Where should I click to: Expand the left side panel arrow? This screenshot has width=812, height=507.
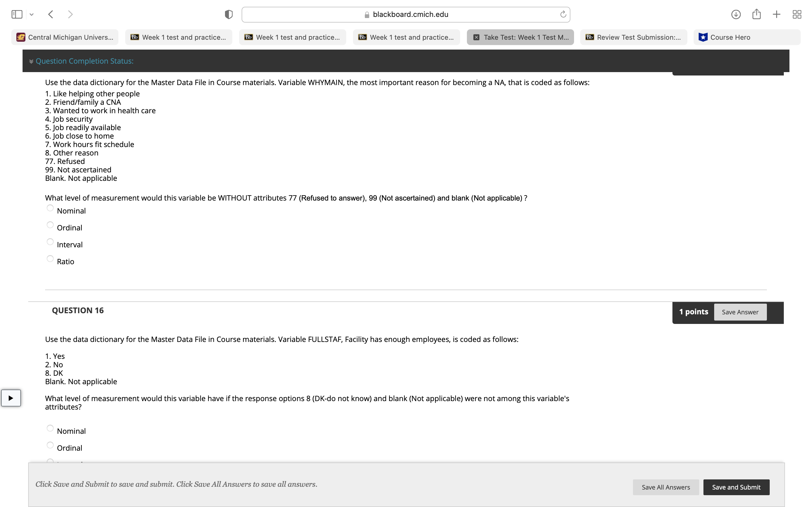click(11, 398)
